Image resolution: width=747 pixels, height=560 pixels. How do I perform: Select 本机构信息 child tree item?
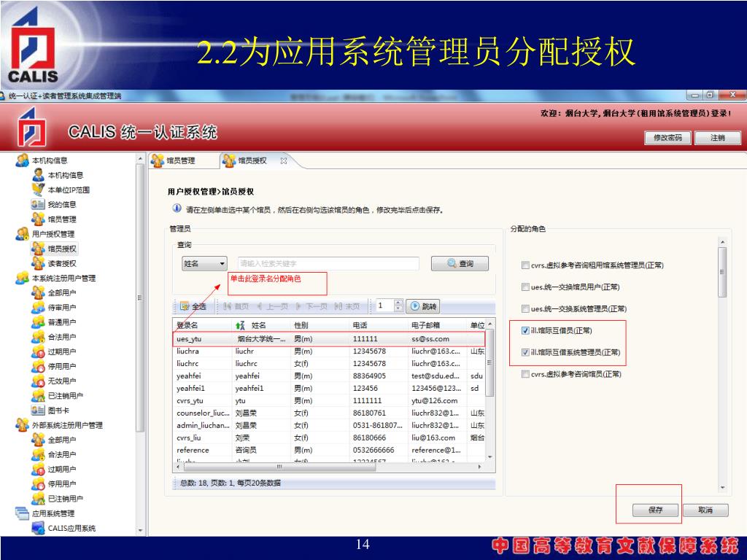(66, 175)
